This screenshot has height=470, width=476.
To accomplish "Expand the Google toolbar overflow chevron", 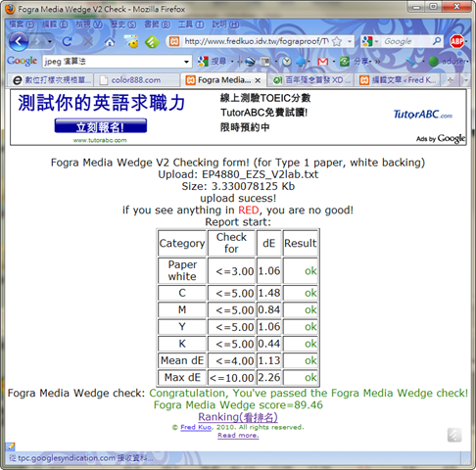I will pyautogui.click(x=378, y=62).
